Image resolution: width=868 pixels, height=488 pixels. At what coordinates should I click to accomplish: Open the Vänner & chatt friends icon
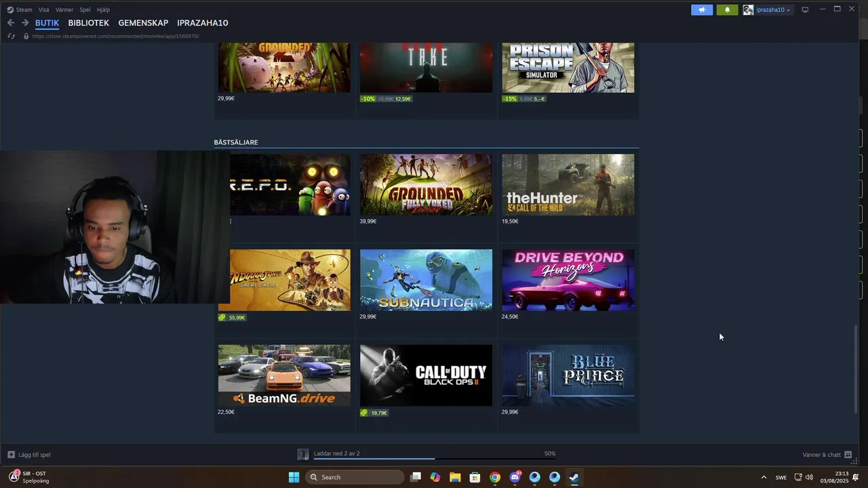(848, 455)
